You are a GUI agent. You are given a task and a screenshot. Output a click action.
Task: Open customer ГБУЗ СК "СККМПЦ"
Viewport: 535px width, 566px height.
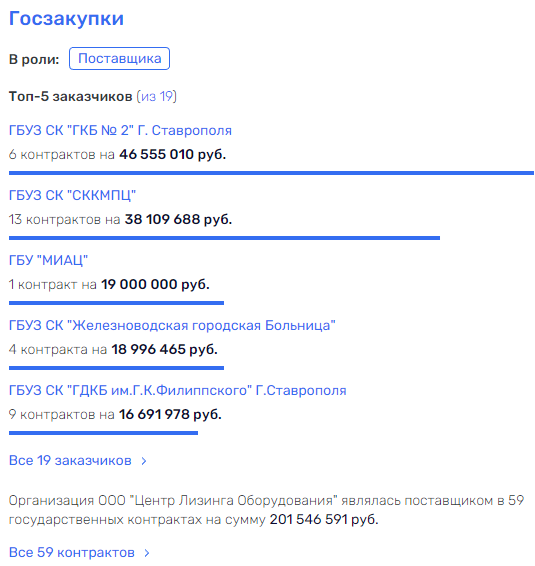click(x=72, y=195)
